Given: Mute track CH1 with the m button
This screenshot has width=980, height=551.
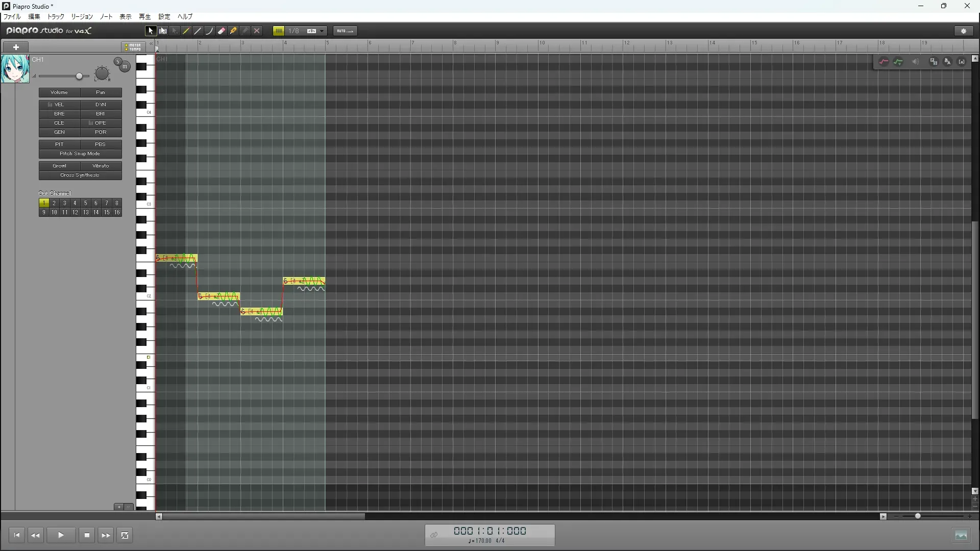Looking at the screenshot, I should [x=125, y=67].
